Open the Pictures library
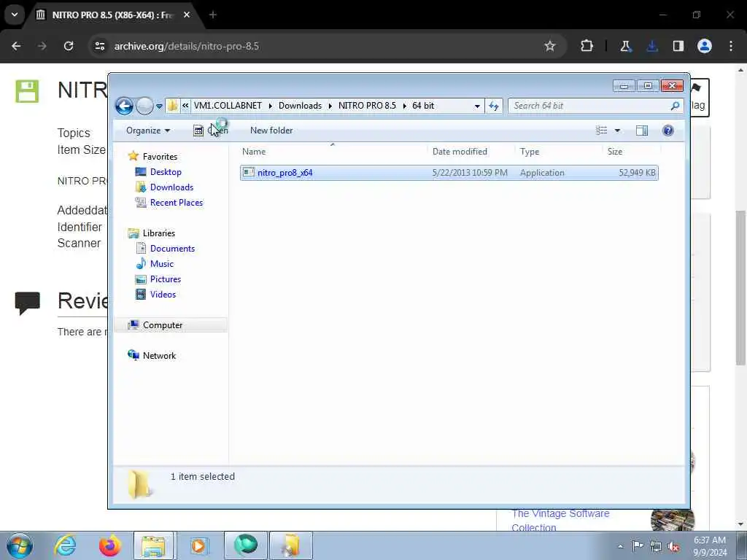747x560 pixels. click(x=166, y=279)
